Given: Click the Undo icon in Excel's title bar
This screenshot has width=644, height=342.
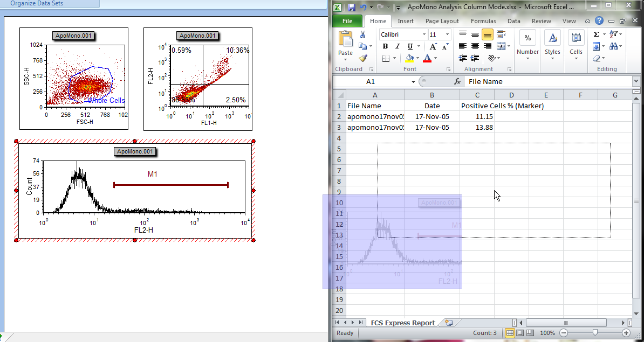Looking at the screenshot, I should coord(363,7).
